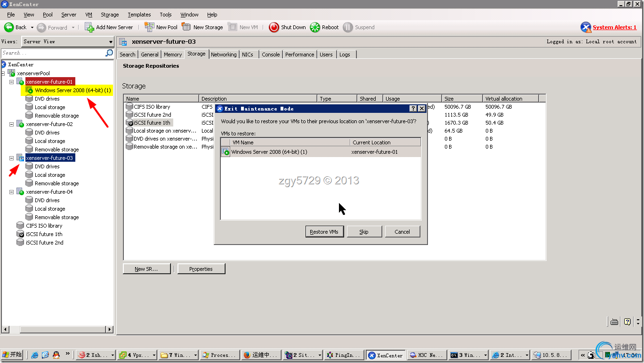The height and width of the screenshot is (363, 644).
Task: Select Removable storage under xenserver-future-04
Action: [x=56, y=217]
